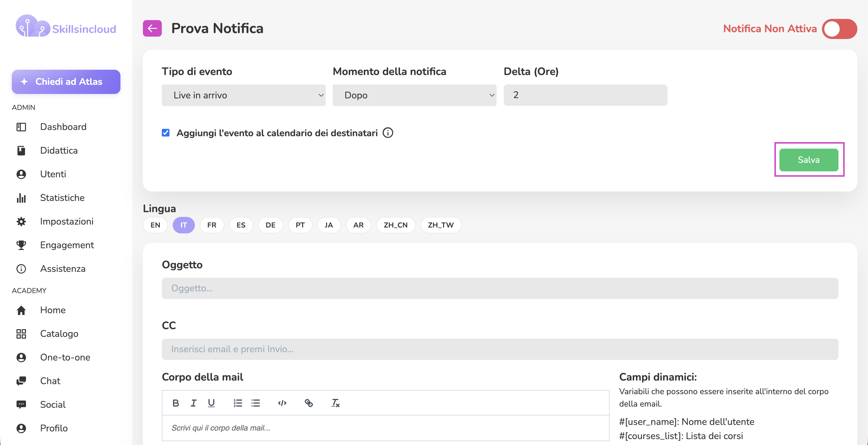The width and height of the screenshot is (868, 445).
Task: Click the green Salva button
Action: [809, 160]
